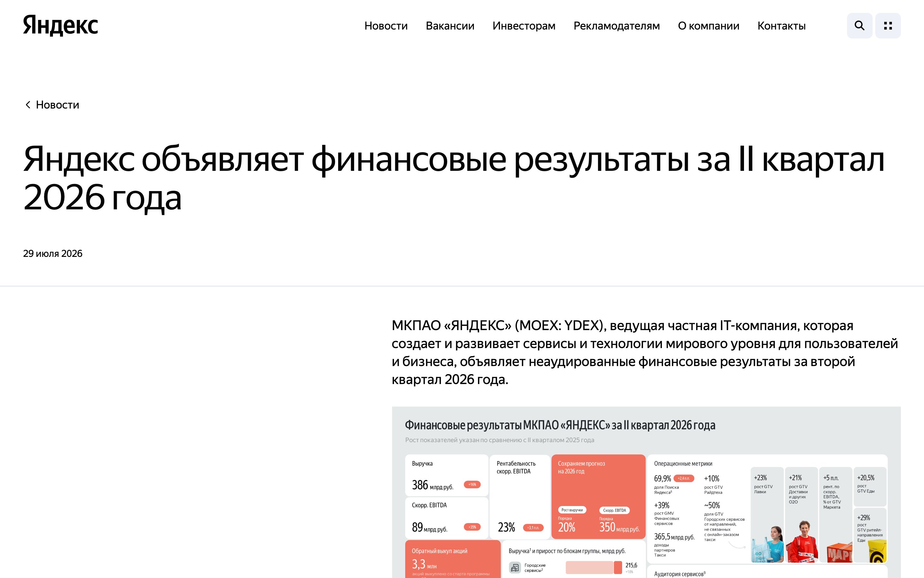This screenshot has height=578, width=924.
Task: Click the +5 п.п. Маркета tile
Action: [836, 514]
